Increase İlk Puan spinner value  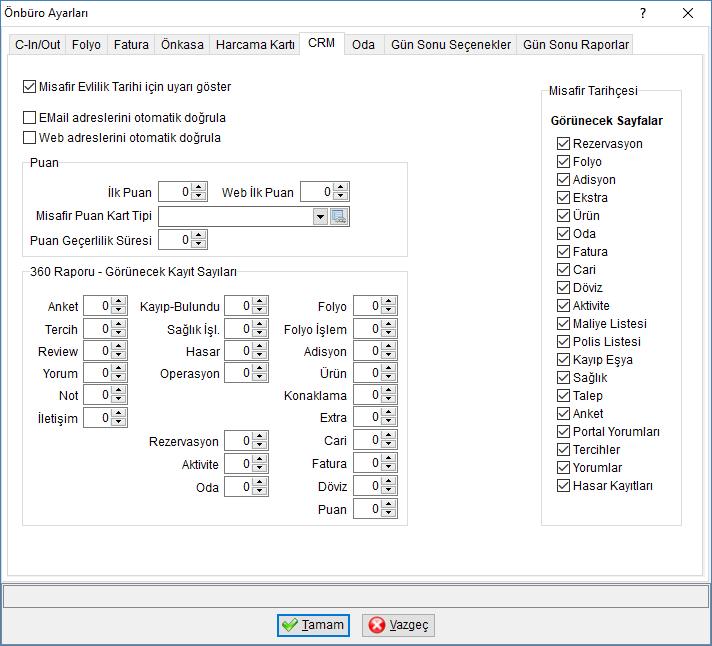click(198, 187)
